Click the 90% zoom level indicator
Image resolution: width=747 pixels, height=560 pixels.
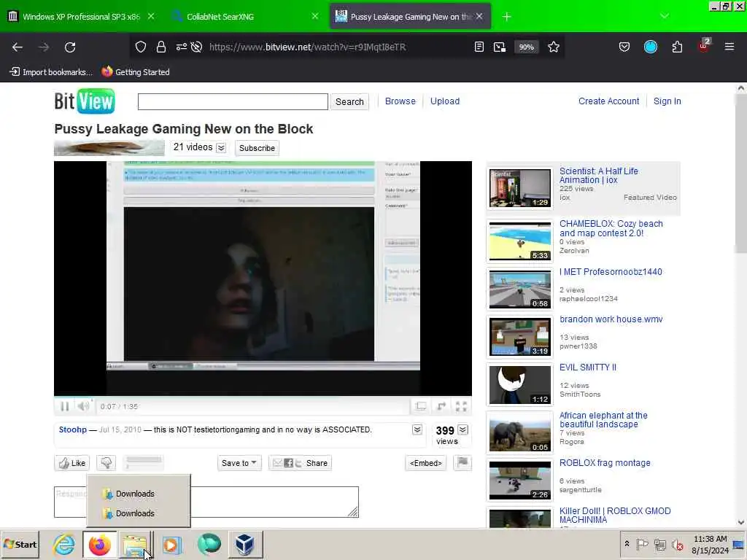[x=526, y=47]
